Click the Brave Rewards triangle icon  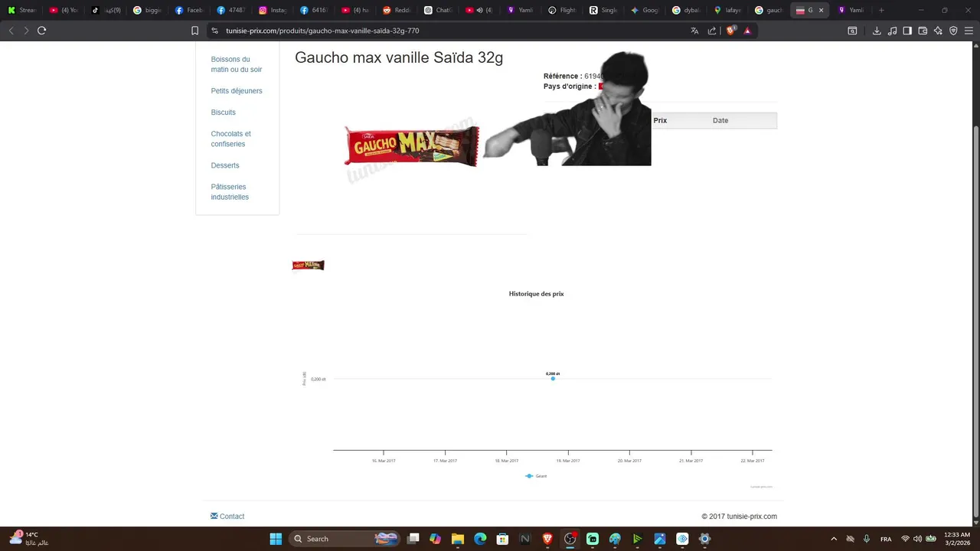click(x=747, y=31)
